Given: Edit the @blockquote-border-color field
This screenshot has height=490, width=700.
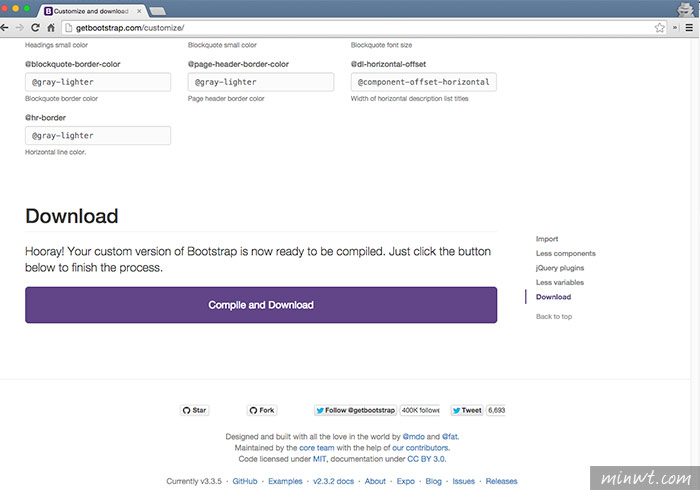Looking at the screenshot, I should [x=98, y=82].
